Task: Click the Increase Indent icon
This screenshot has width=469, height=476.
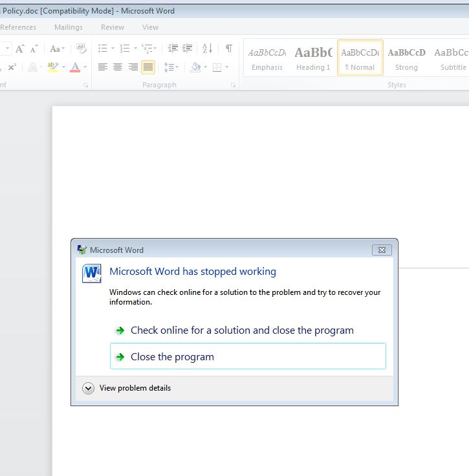Action: pos(188,49)
